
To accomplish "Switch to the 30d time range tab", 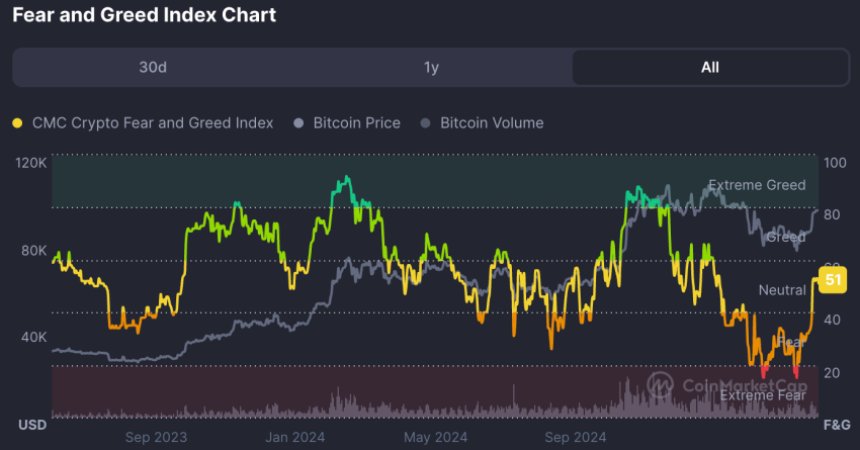I will pyautogui.click(x=152, y=68).
